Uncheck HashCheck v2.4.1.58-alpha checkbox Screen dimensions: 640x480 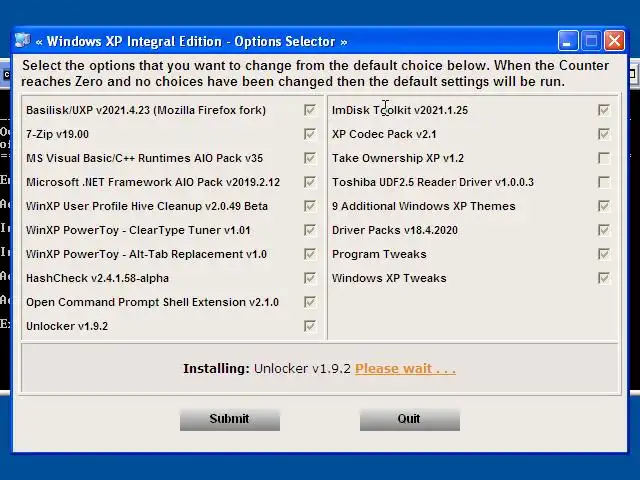point(310,278)
